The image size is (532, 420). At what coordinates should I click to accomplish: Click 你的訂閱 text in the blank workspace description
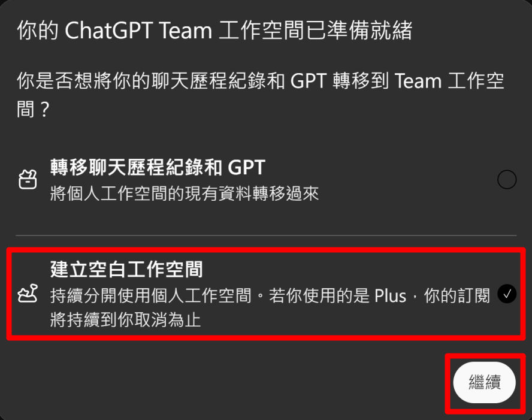point(457,295)
